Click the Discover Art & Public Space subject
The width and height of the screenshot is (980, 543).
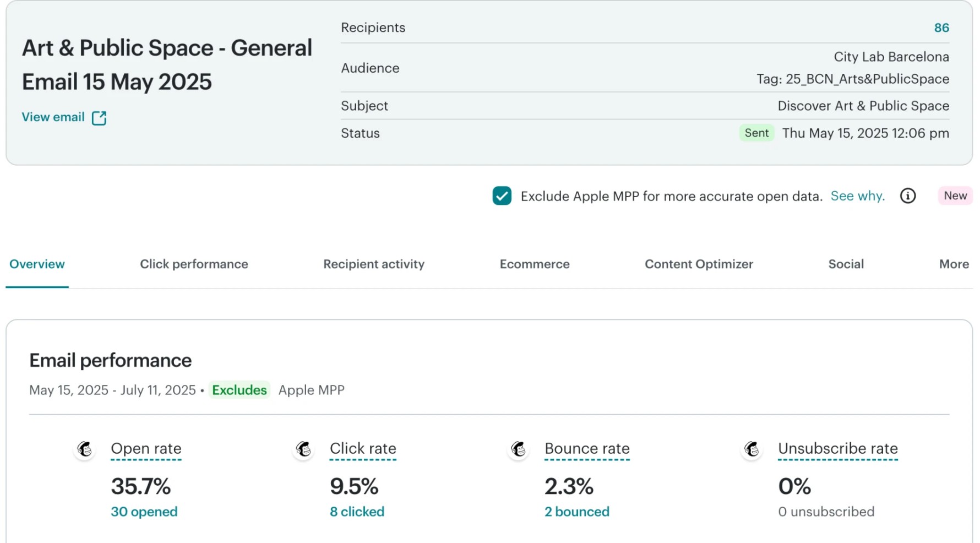point(863,106)
